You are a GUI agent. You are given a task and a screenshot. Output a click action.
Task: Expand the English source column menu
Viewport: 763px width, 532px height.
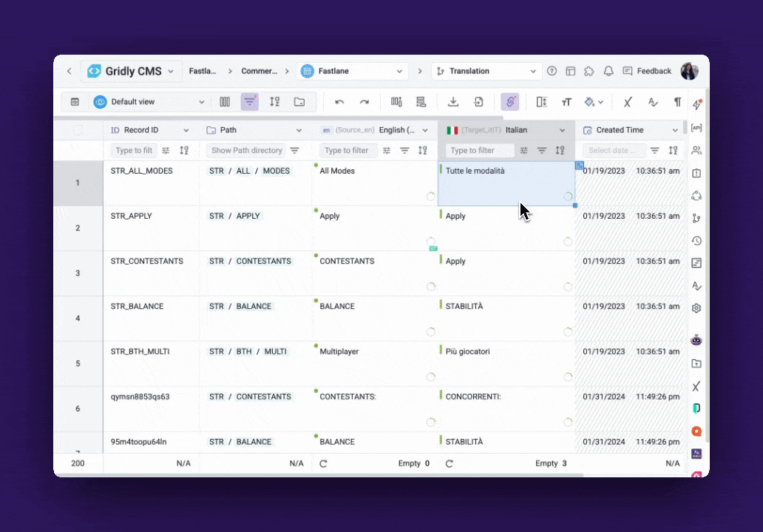pos(425,130)
